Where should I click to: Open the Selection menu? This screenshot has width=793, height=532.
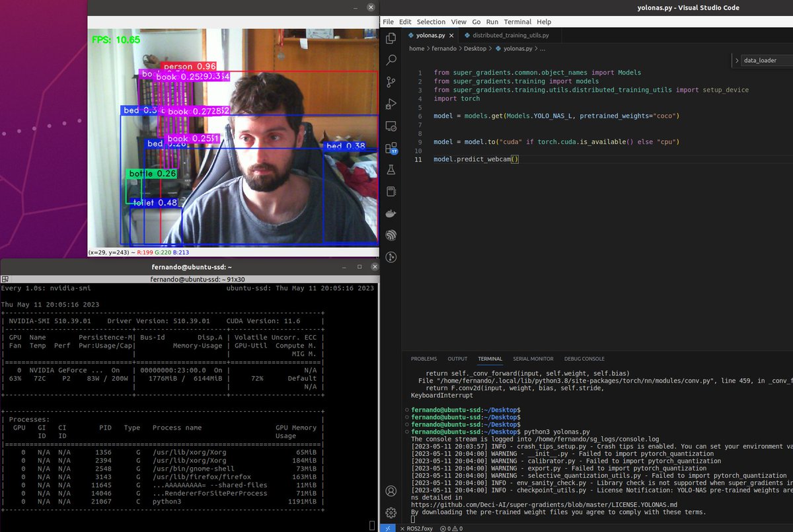click(431, 22)
